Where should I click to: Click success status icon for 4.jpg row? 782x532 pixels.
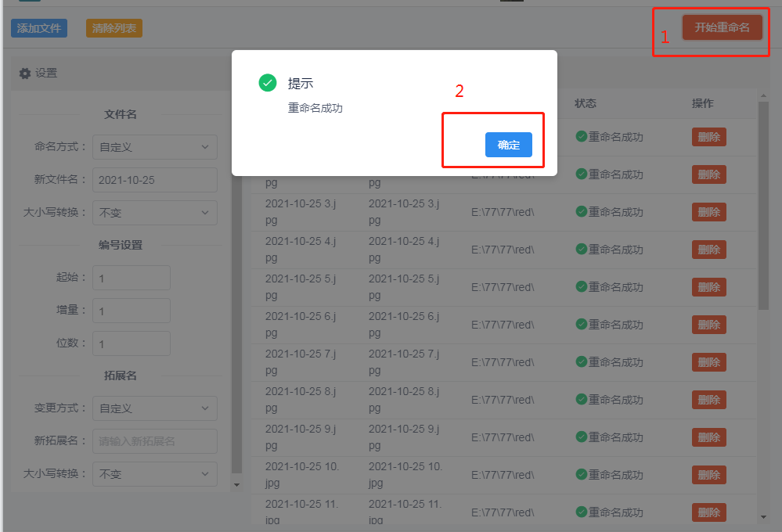581,249
